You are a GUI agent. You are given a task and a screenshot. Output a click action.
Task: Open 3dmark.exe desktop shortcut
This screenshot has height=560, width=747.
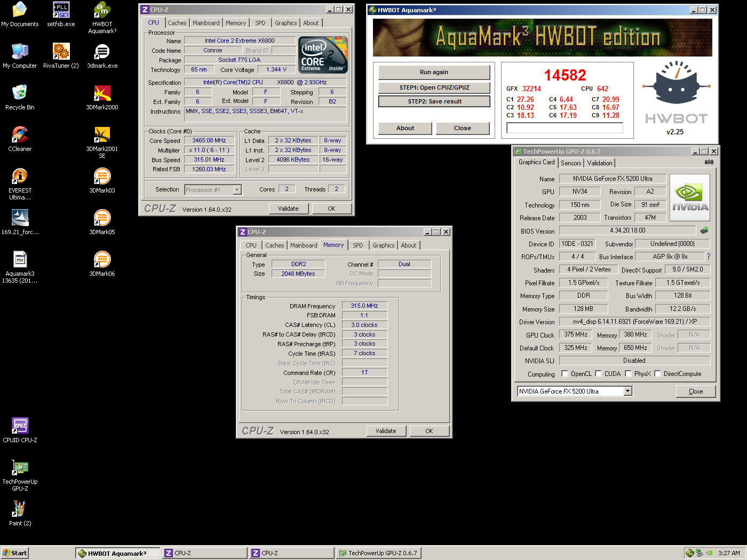coord(102,57)
